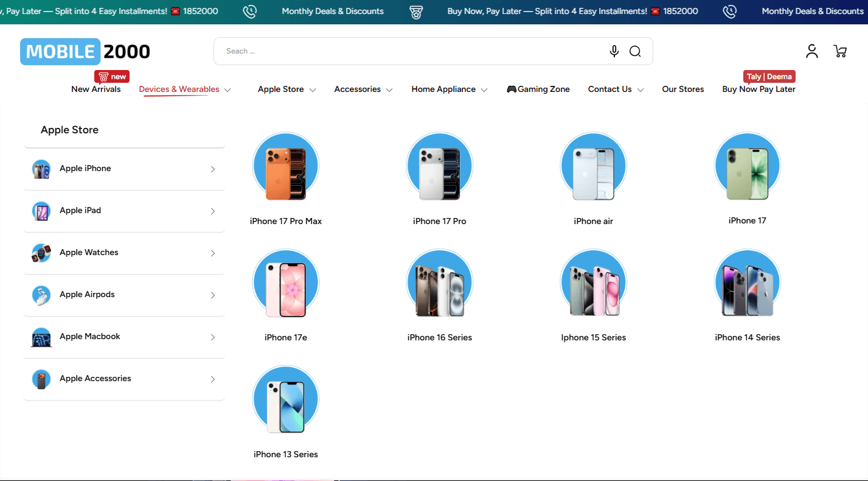This screenshot has height=481, width=868.
Task: Expand the Accessories menu chevron
Action: (x=389, y=90)
